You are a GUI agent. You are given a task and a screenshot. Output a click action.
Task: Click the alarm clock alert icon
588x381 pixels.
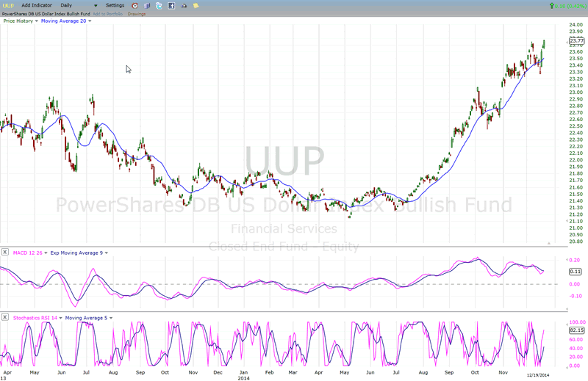pyautogui.click(x=135, y=6)
